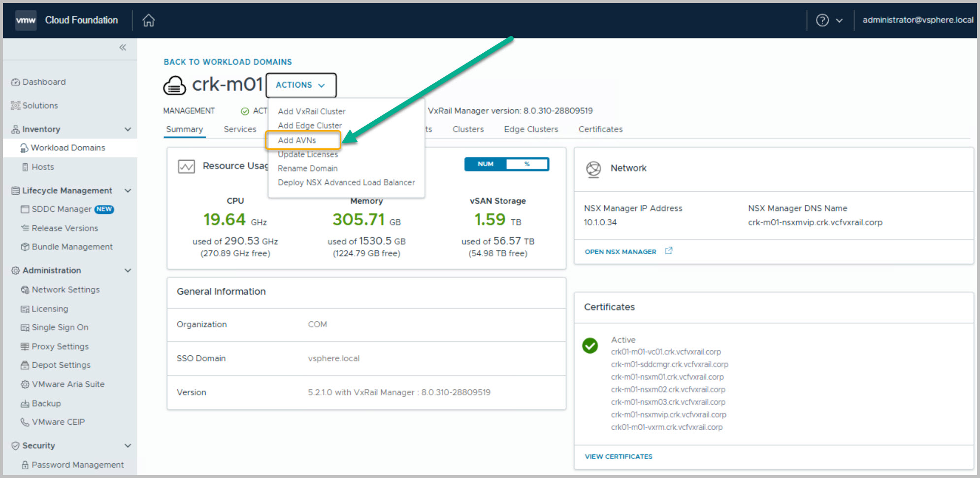The height and width of the screenshot is (478, 980).
Task: Open Password Management in sidebar
Action: click(77, 465)
